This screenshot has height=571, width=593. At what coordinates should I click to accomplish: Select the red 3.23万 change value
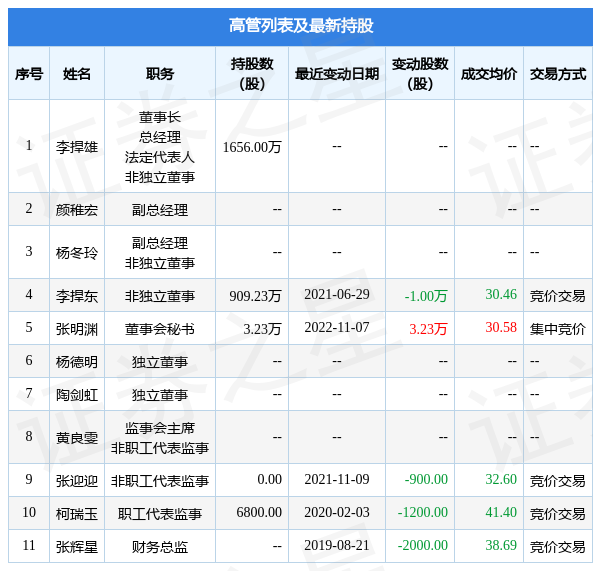(x=428, y=329)
